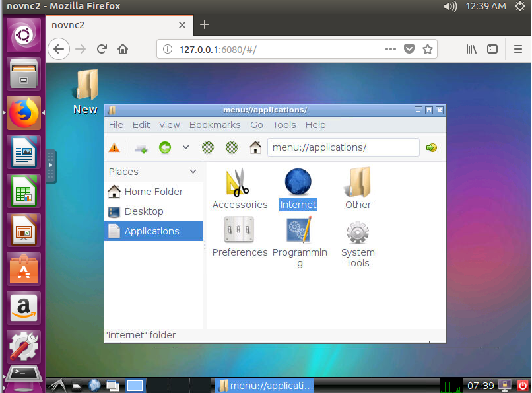Go back with the green arrow button
Screen dimensions: 532x393
[x=165, y=147]
